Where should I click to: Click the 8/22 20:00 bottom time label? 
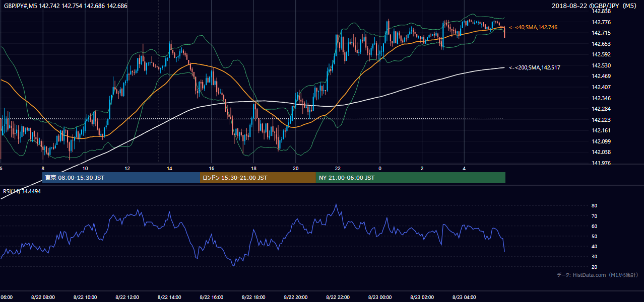click(296, 297)
